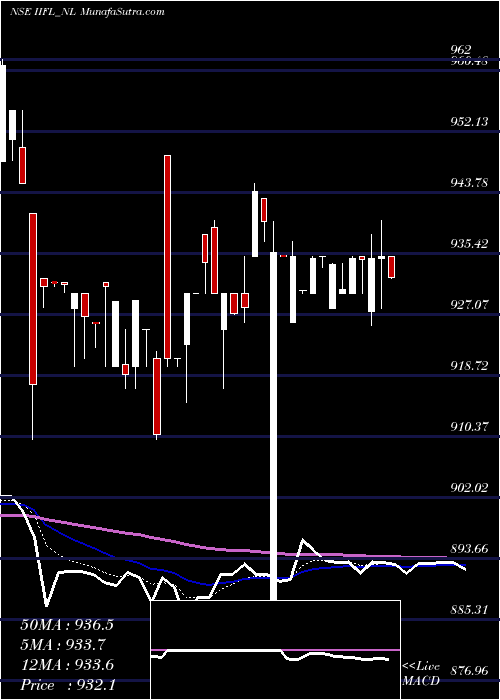Click the 12MA : 933.6 readout

pos(67,665)
